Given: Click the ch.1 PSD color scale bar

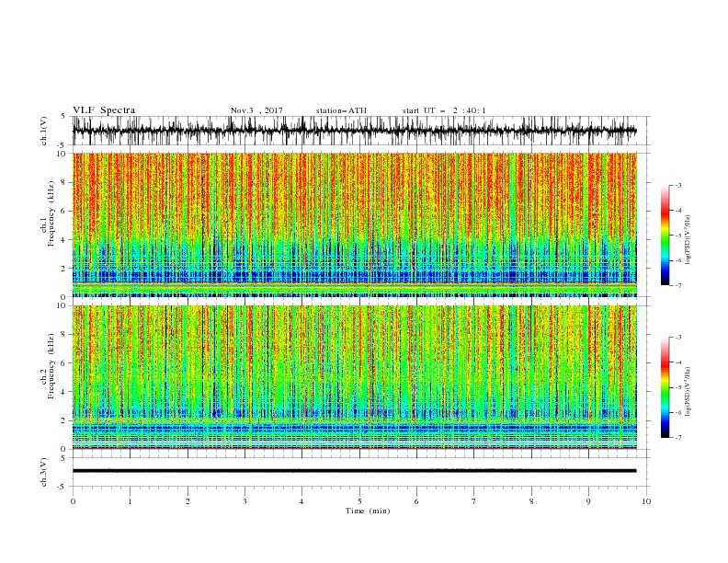Looking at the screenshot, I should 665,236.
